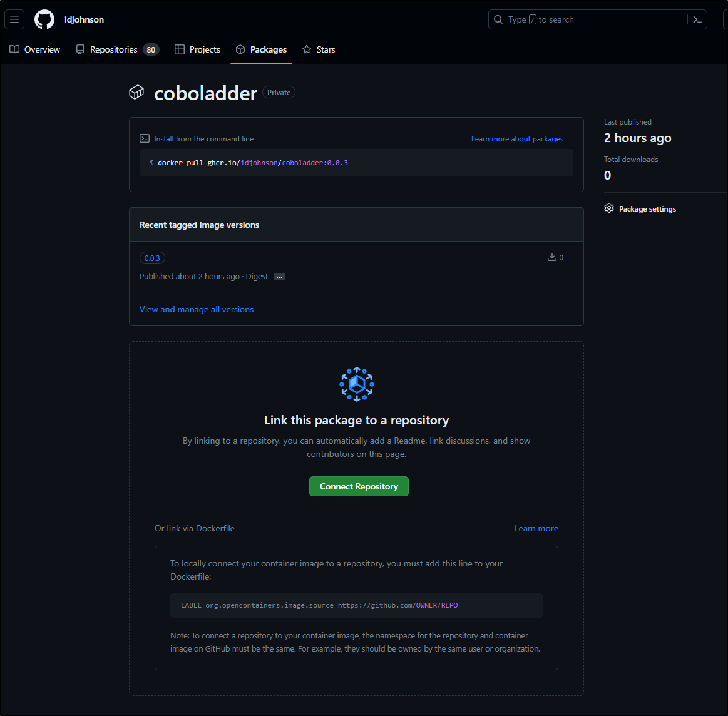This screenshot has height=716, width=728.
Task: Click the download count icon for 0.0.3
Action: click(x=551, y=257)
